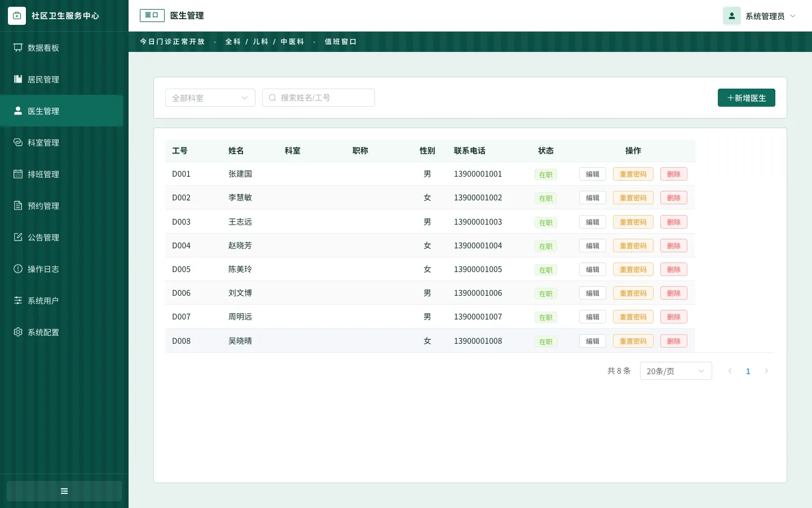The height and width of the screenshot is (508, 812).
Task: Collapse the sidebar with the bottom toggle
Action: 64,491
